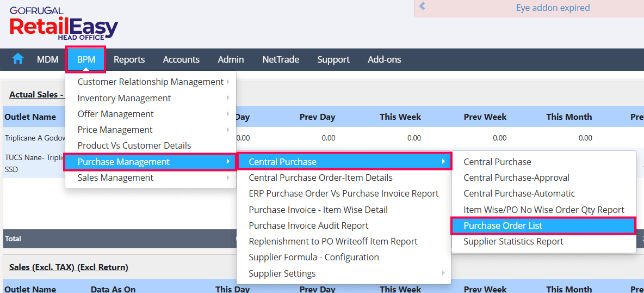
Task: Open the MDM menu
Action: pos(48,59)
